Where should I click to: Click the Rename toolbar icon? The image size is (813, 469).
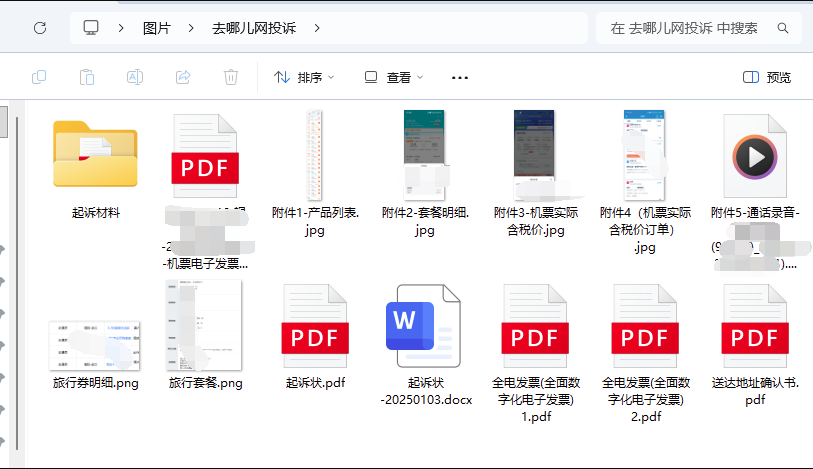[135, 77]
